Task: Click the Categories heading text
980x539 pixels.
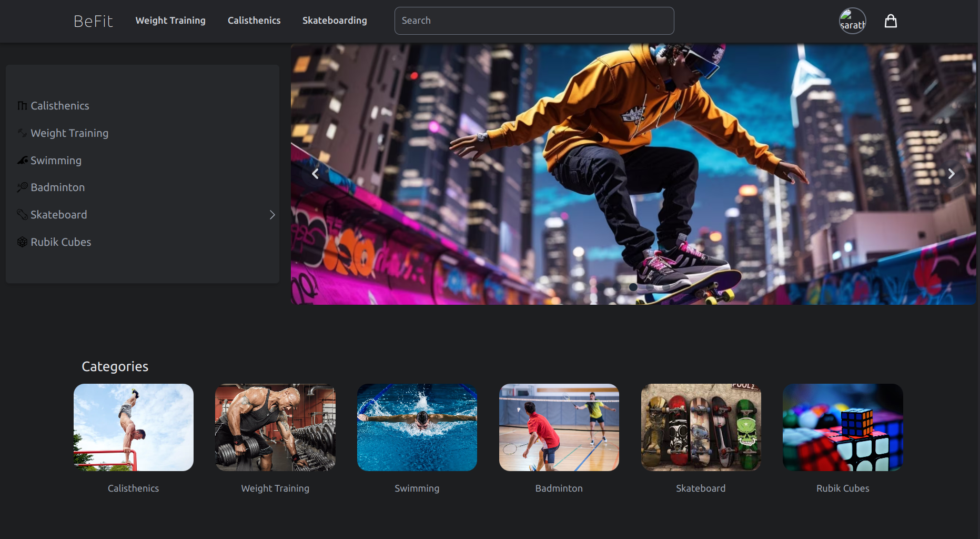Action: (x=115, y=366)
